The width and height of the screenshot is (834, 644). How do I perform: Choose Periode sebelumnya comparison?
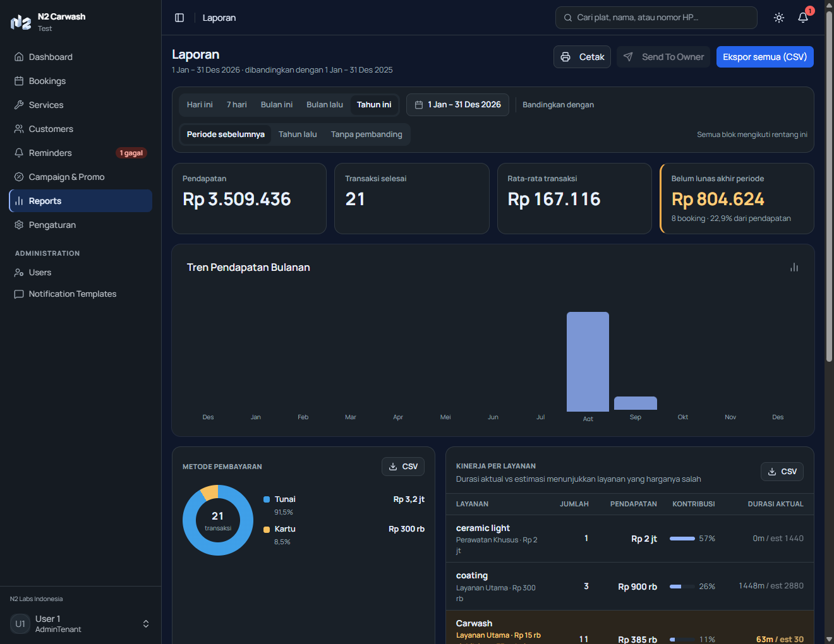pos(226,134)
